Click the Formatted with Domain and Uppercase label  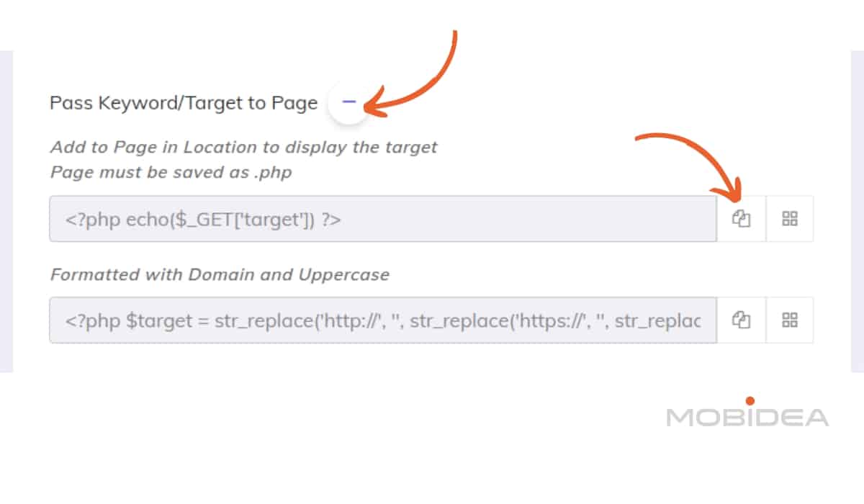(220, 274)
